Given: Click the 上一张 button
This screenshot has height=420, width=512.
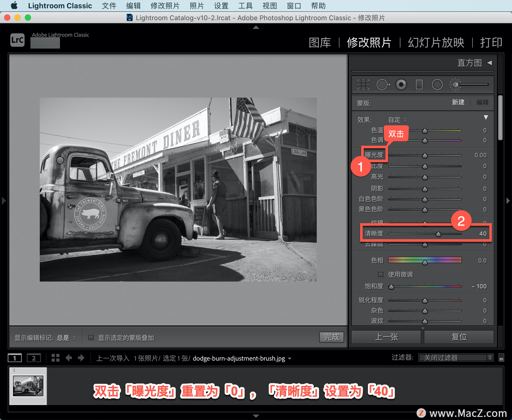Looking at the screenshot, I should coord(386,337).
